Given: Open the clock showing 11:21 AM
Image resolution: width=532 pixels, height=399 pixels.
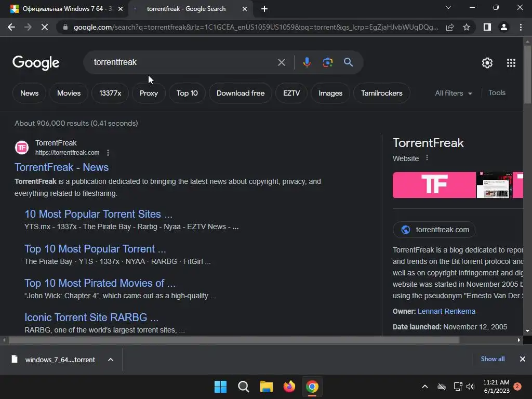Looking at the screenshot, I should (x=496, y=387).
